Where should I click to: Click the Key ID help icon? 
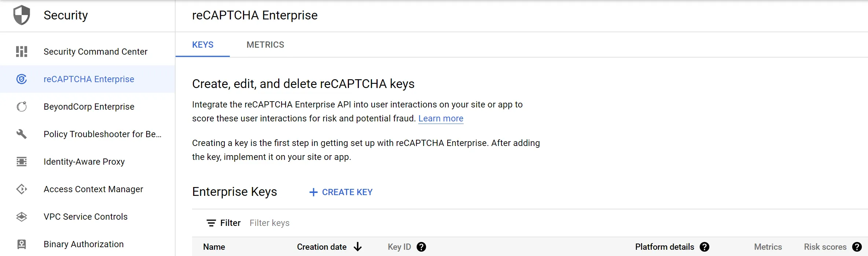[422, 247]
